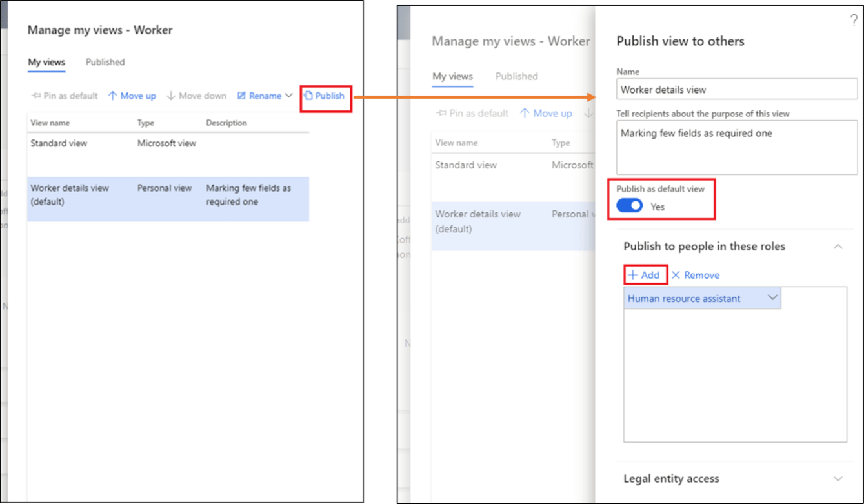
Task: Select the My views tab
Action: point(46,62)
